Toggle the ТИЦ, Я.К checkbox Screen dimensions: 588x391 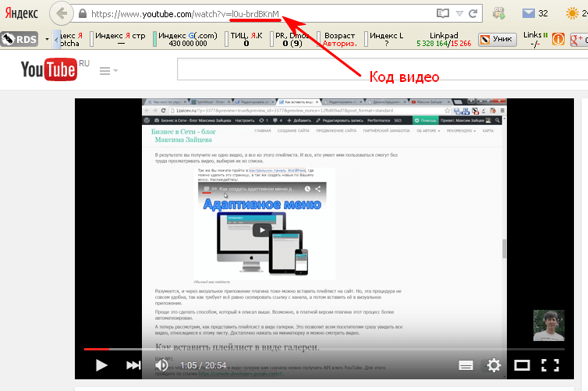pyautogui.click(x=226, y=39)
